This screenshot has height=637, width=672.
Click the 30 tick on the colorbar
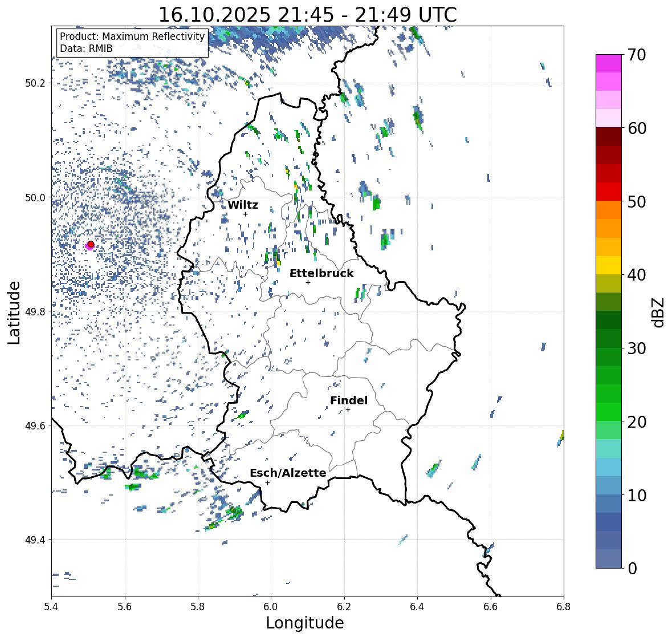(637, 348)
